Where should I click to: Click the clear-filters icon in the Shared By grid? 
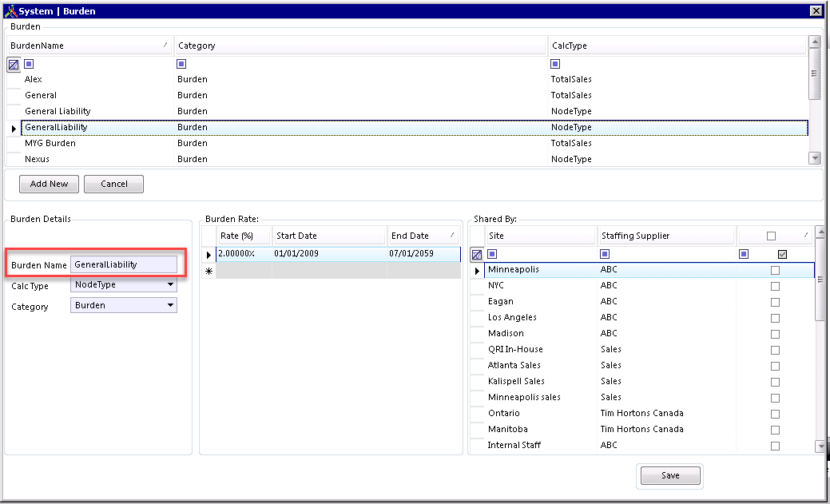click(x=477, y=255)
